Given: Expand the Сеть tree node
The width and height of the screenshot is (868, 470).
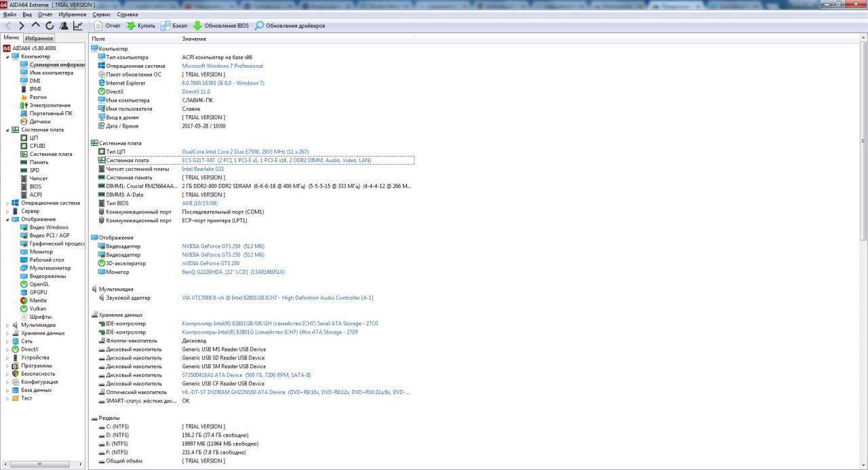Looking at the screenshot, I should coord(7,341).
